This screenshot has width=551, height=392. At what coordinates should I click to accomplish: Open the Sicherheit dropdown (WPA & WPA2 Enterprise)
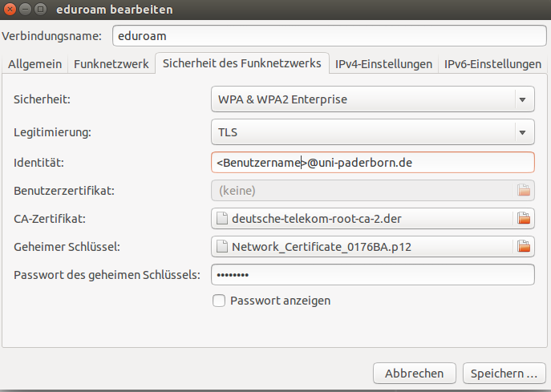[x=372, y=99]
